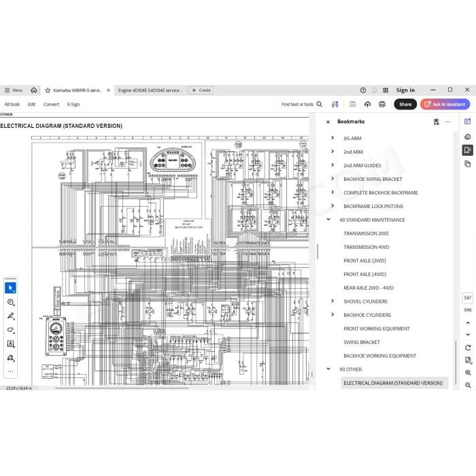Go to next page with down arrow
Viewport: 476px width, 476px height.
tap(468, 335)
